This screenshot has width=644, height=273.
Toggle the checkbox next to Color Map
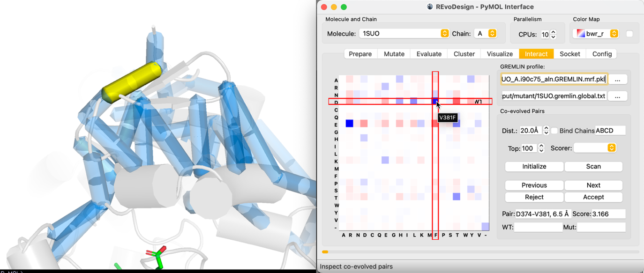pos(629,34)
